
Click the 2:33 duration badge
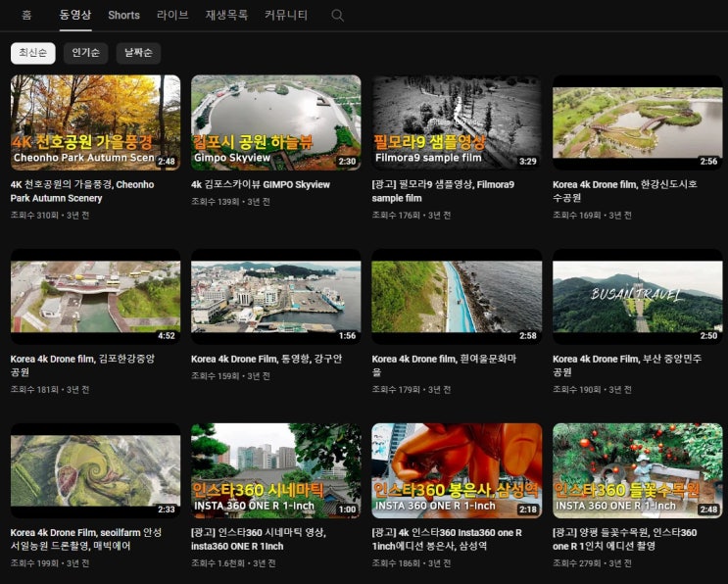coord(167,510)
